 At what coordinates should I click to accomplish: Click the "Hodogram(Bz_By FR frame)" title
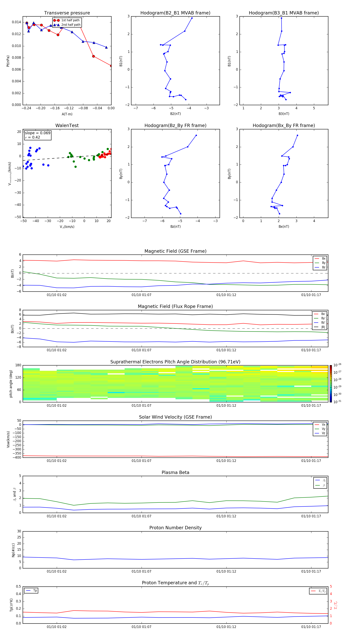click(x=175, y=125)
